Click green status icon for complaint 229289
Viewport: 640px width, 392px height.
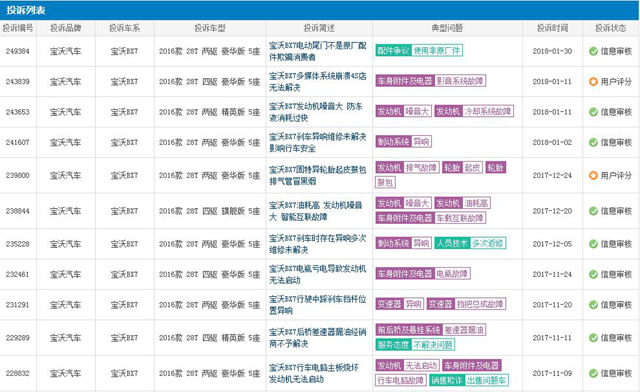[593, 338]
